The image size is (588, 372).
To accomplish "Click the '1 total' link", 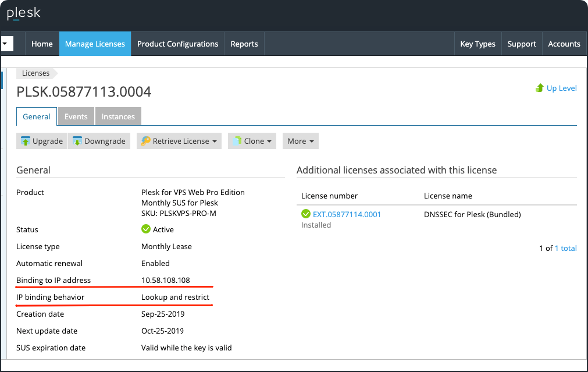I will click(x=565, y=249).
